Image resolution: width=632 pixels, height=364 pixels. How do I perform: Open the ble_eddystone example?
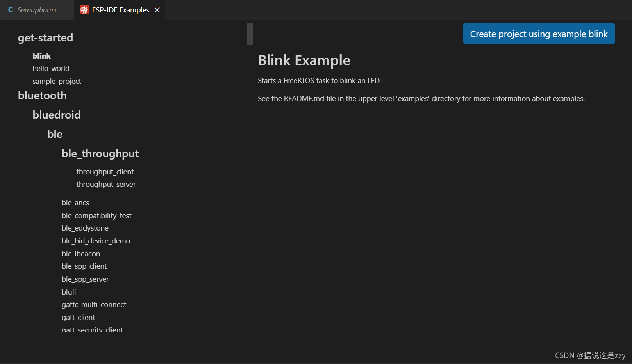click(x=85, y=228)
